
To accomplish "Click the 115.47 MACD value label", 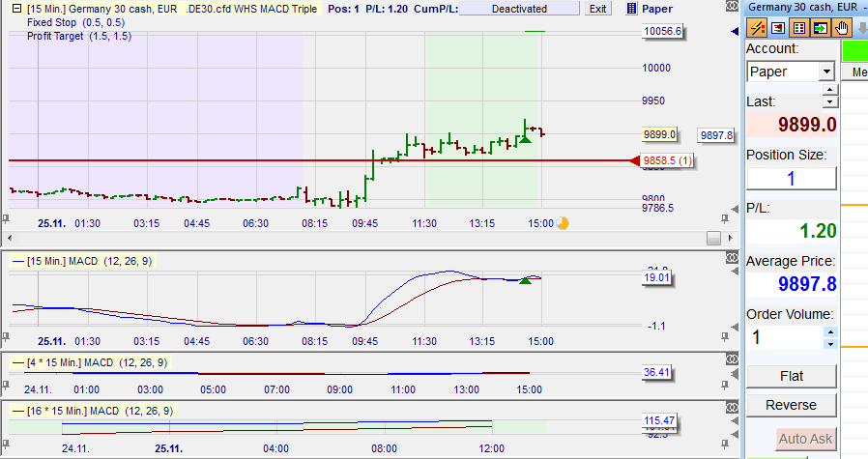I will click(x=659, y=420).
